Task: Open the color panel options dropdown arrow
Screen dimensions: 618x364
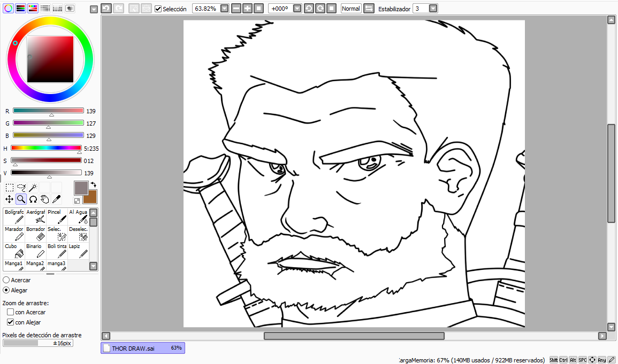Action: coord(94,10)
